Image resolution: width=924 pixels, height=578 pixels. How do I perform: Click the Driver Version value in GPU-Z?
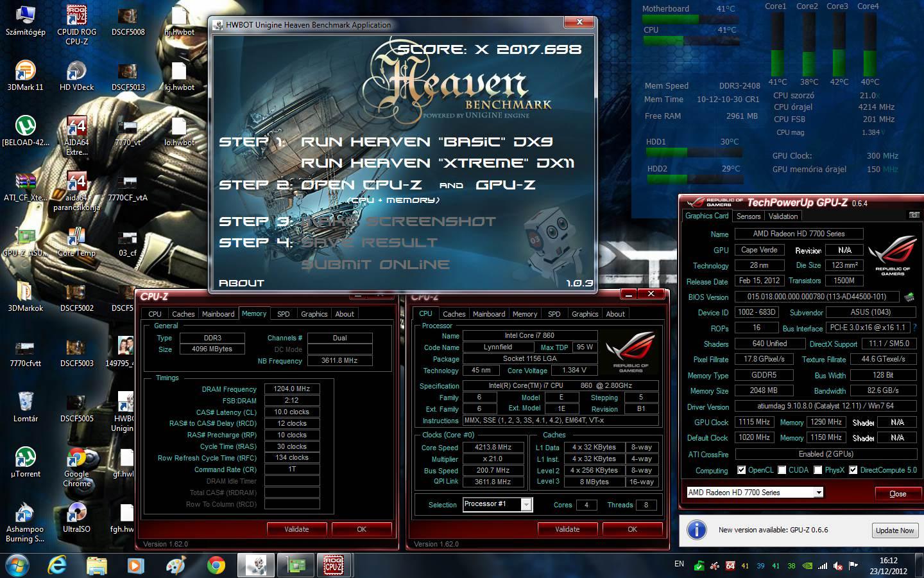[x=825, y=406]
